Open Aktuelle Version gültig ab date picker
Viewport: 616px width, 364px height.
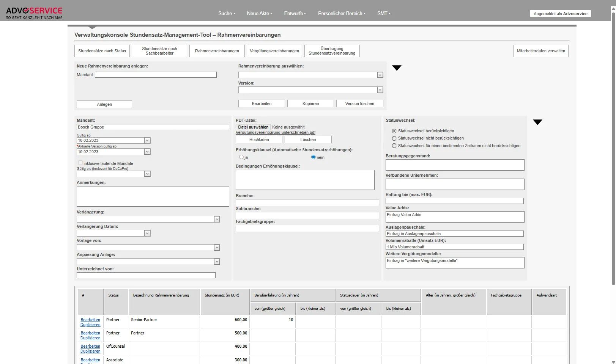tap(147, 152)
